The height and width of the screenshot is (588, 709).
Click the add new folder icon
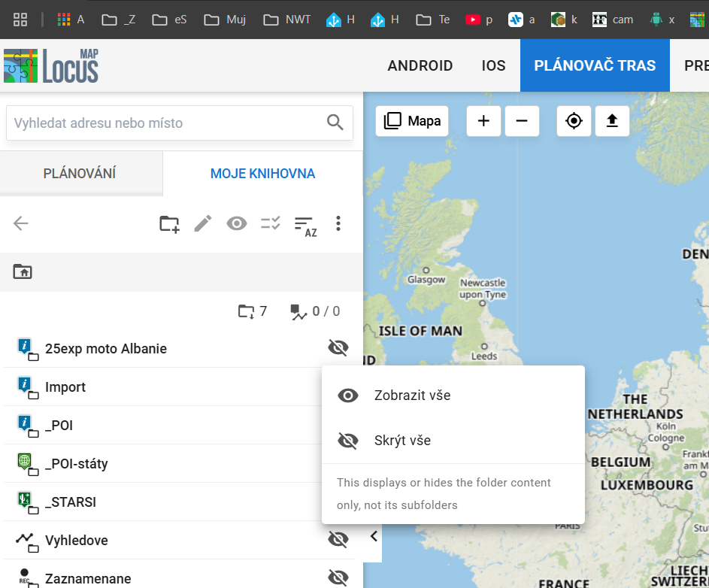169,223
